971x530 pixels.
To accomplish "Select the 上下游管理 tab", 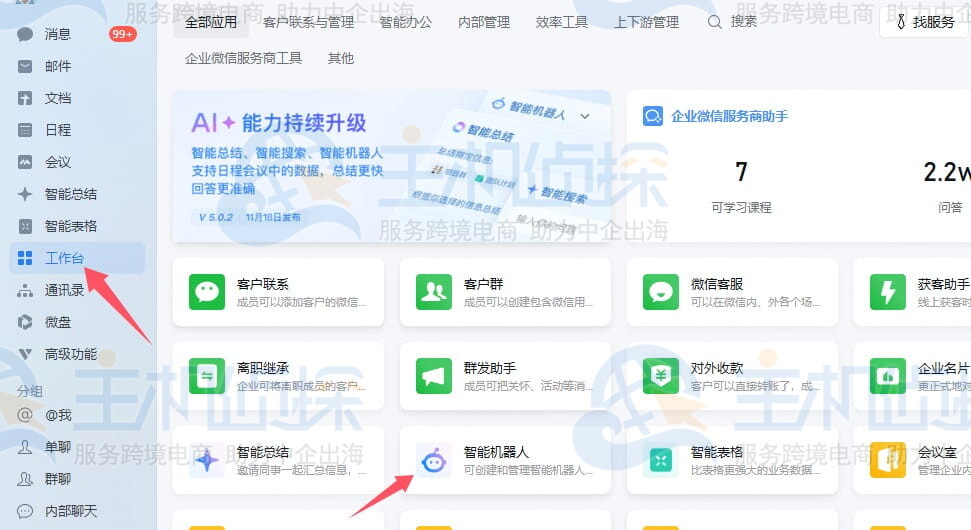I will [647, 22].
